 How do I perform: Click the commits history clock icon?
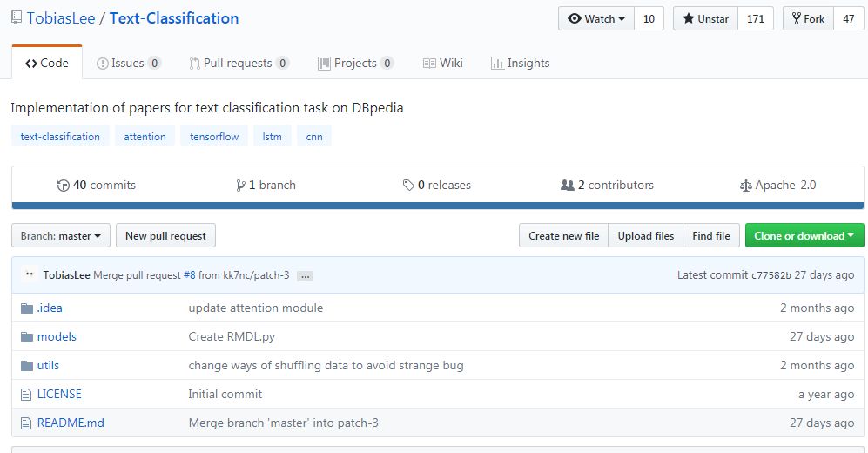63,186
